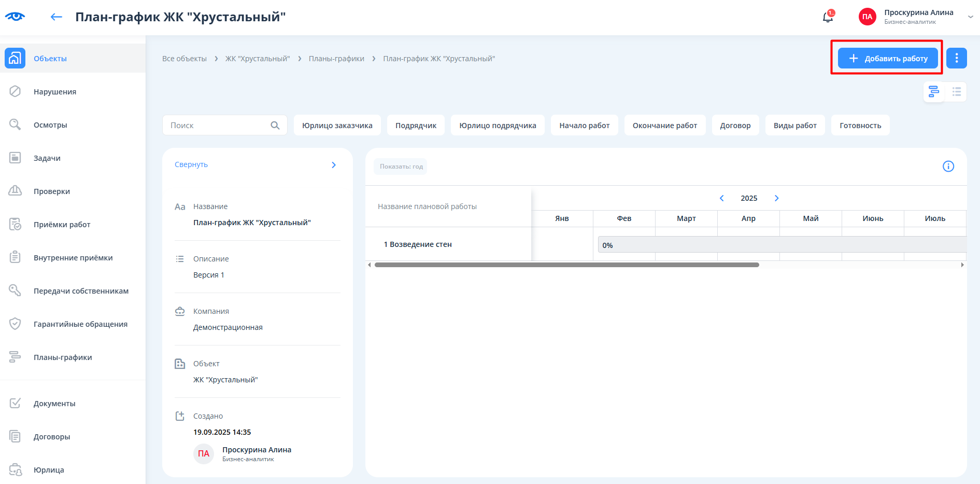Go to next year after 2025
Viewport: 980px width, 484px height.
click(x=776, y=198)
